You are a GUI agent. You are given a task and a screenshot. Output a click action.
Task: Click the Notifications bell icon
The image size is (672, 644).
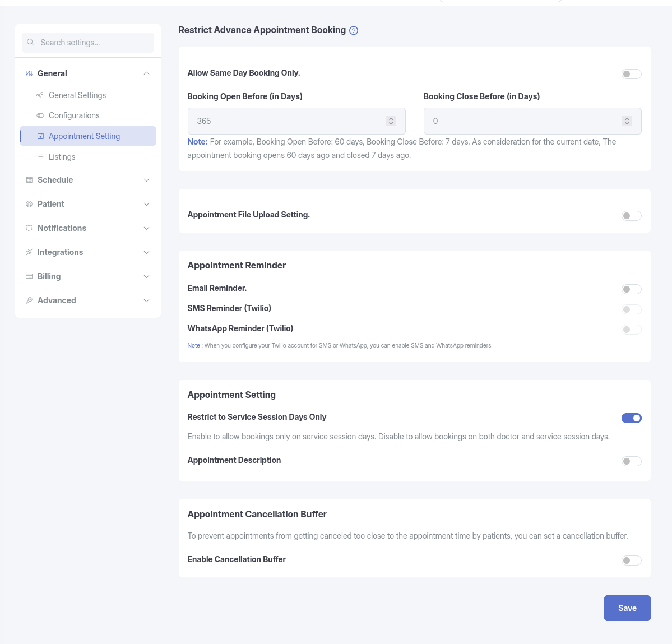coord(29,228)
